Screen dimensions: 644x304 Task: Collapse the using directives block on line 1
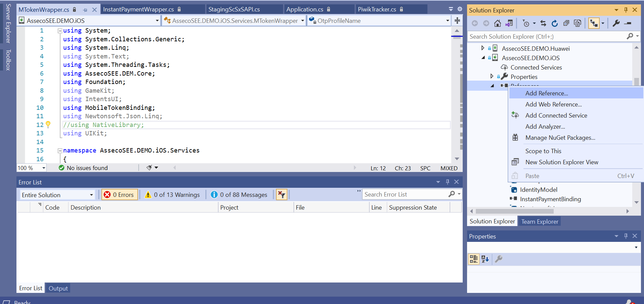(60, 31)
